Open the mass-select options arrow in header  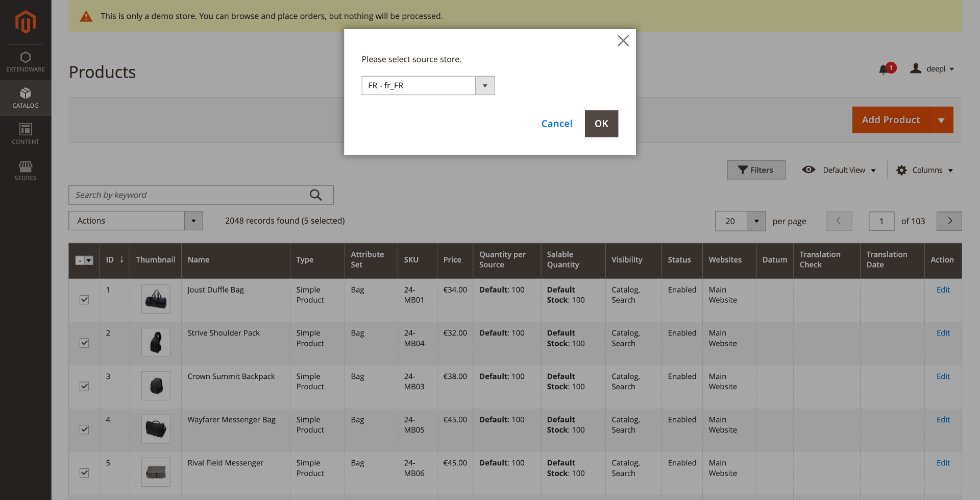[x=89, y=260]
